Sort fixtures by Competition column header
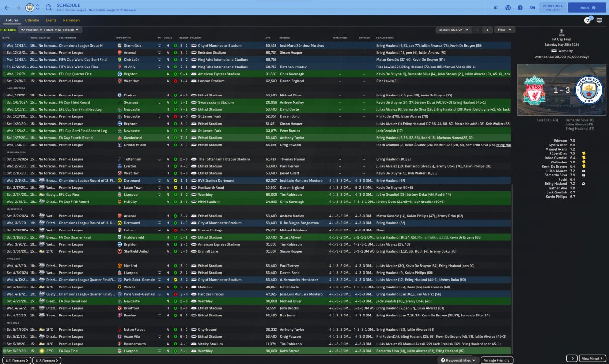The width and height of the screenshot is (609, 364). pos(67,38)
